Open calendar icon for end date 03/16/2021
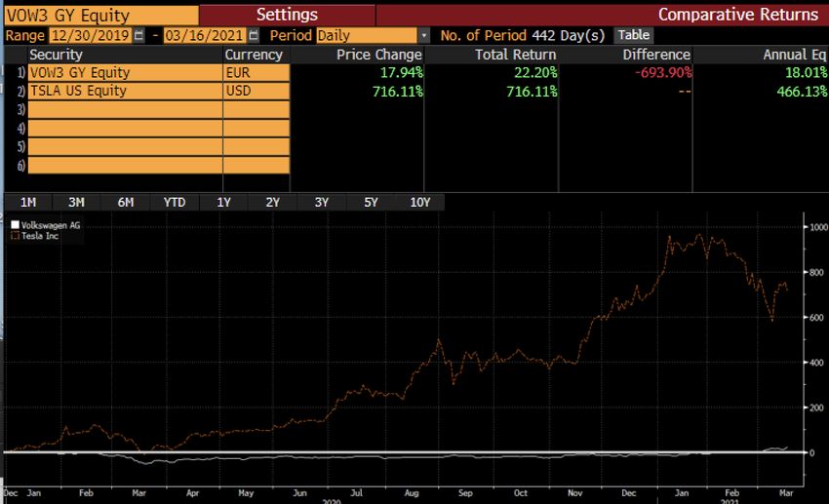Image resolution: width=829 pixels, height=504 pixels. (254, 35)
